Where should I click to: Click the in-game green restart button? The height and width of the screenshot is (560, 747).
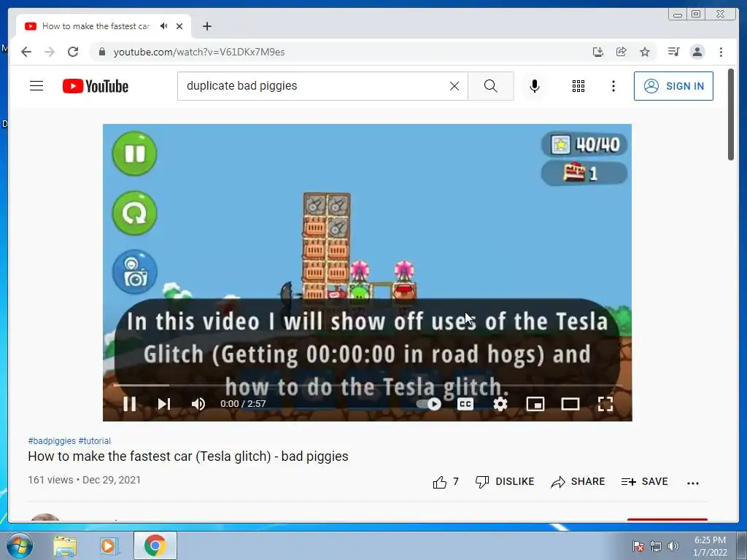click(x=134, y=213)
